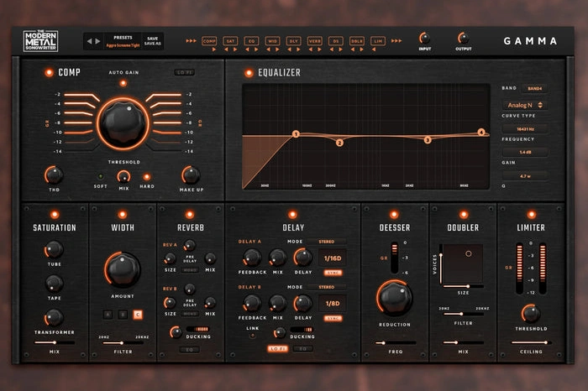Load the previous preset with left arrow

point(89,41)
